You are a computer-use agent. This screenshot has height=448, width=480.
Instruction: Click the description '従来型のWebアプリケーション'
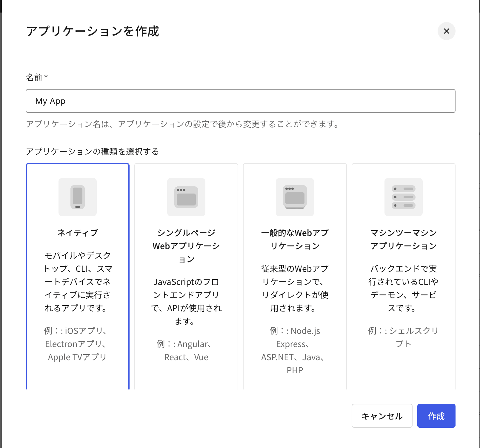pyautogui.click(x=295, y=288)
